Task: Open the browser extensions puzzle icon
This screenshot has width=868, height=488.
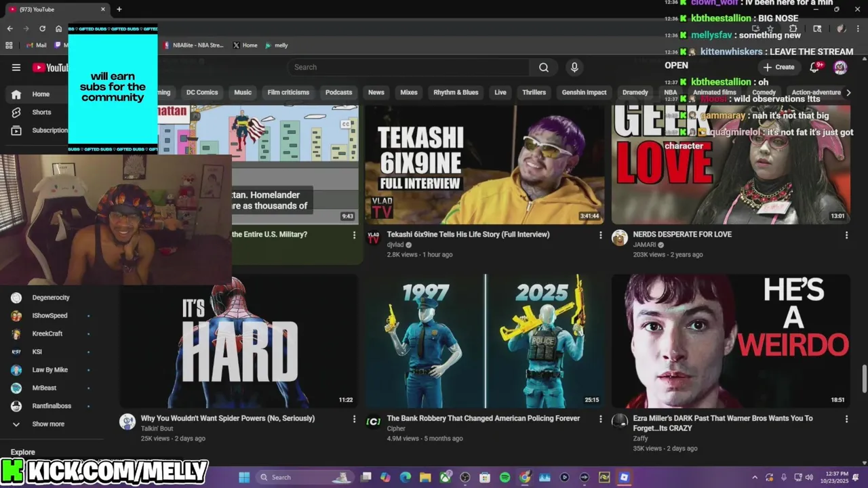Action: point(793,28)
